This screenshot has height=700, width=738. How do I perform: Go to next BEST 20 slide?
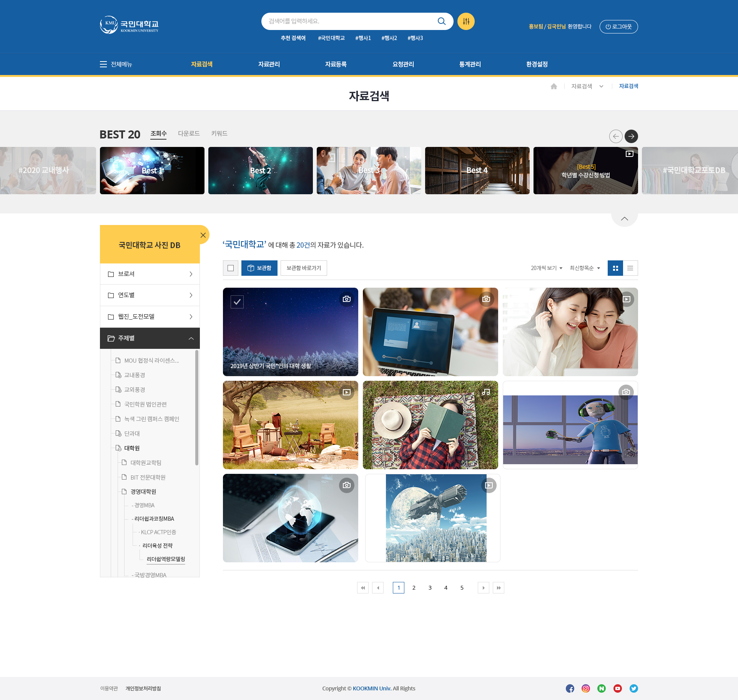coord(631,136)
